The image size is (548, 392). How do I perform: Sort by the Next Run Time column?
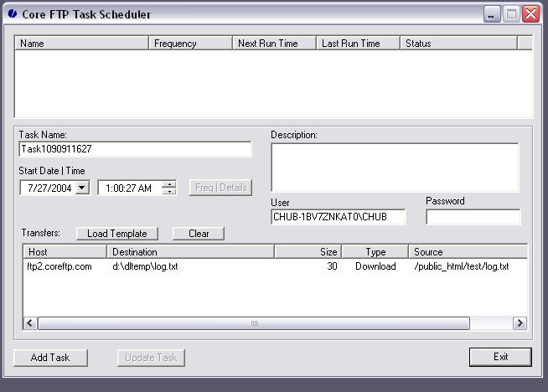[x=274, y=44]
